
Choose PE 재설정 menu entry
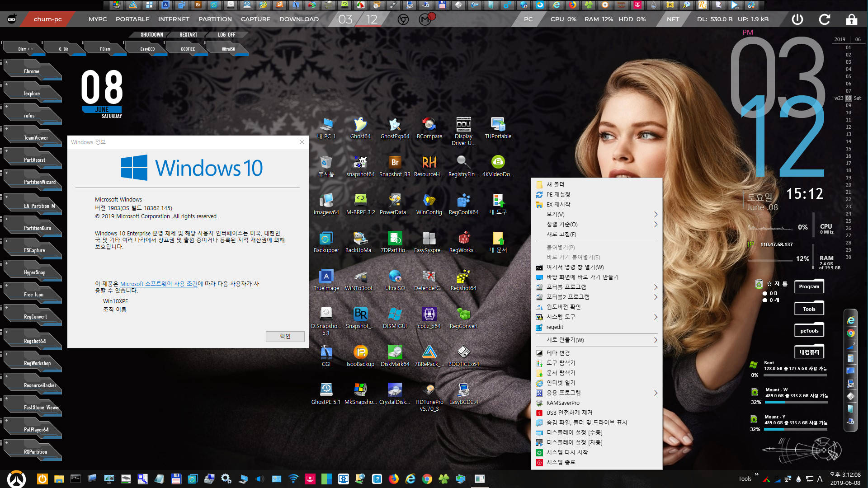pos(597,194)
